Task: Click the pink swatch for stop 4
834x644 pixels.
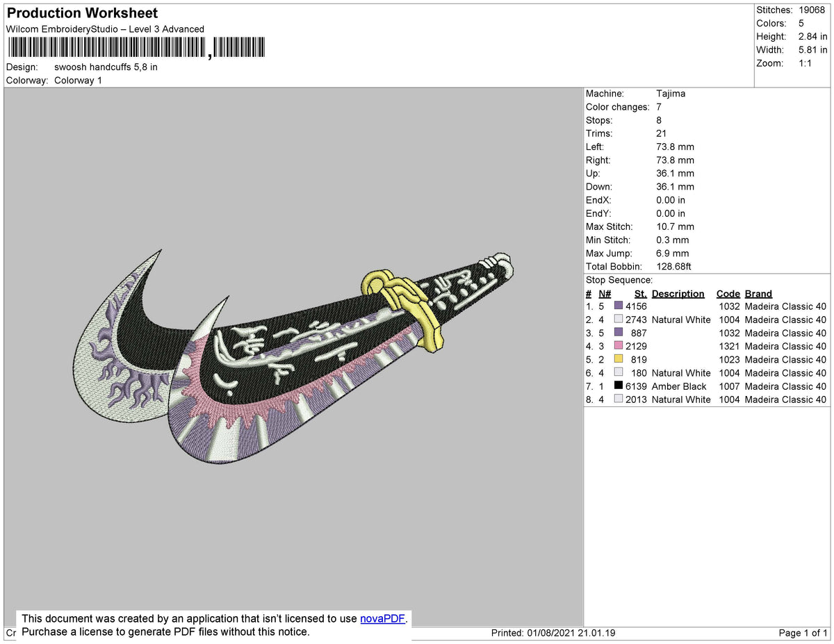Action: pos(619,346)
